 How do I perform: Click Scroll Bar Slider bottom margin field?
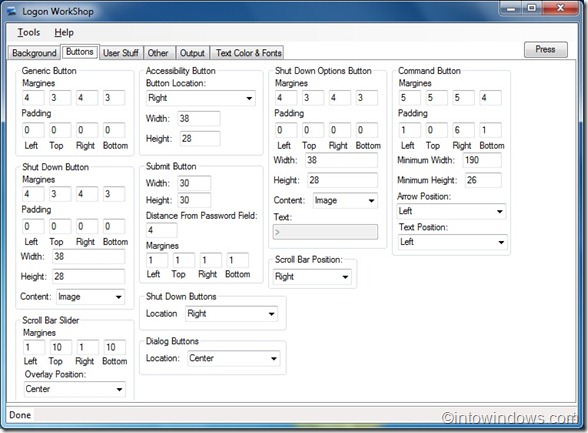115,347
